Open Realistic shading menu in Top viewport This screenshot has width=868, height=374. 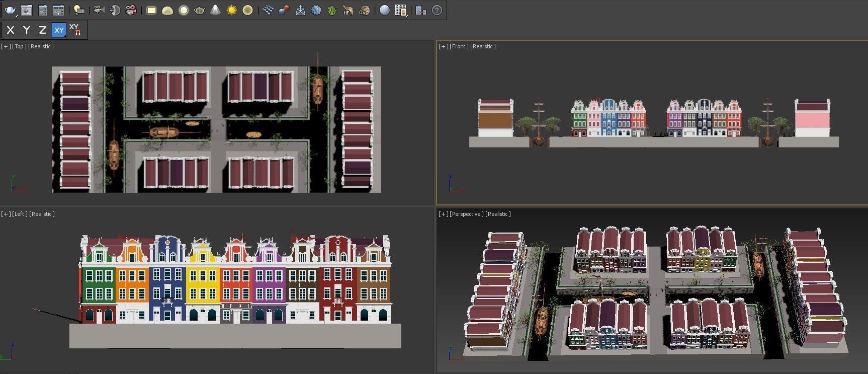point(41,46)
